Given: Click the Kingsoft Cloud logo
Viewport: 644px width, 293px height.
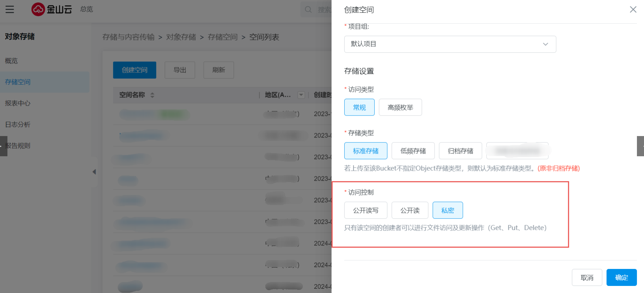Looking at the screenshot, I should coord(52,9).
